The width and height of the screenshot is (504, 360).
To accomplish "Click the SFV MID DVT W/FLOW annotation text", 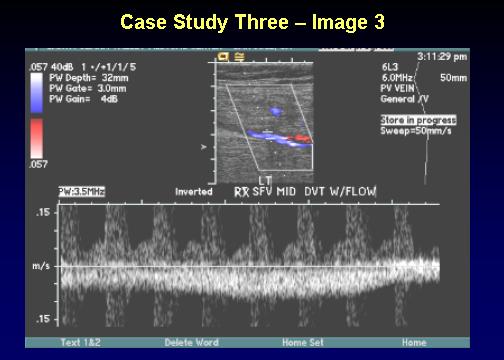I will click(314, 192).
